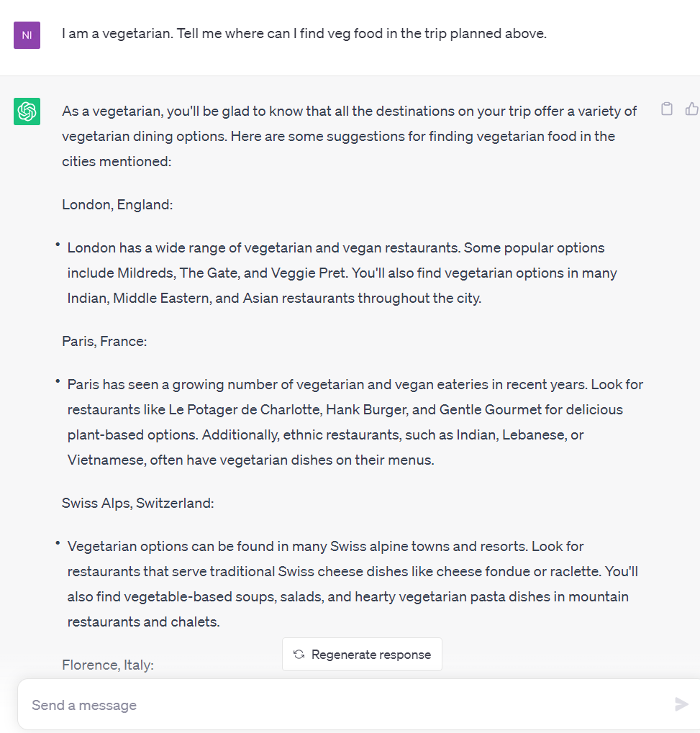Image resolution: width=700 pixels, height=733 pixels.
Task: Focus the Send a message input field
Action: [x=346, y=704]
